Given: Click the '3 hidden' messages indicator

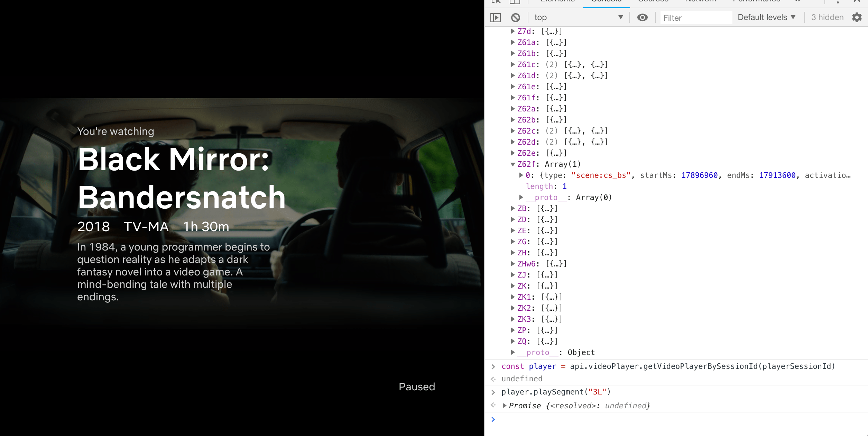Looking at the screenshot, I should click(828, 17).
